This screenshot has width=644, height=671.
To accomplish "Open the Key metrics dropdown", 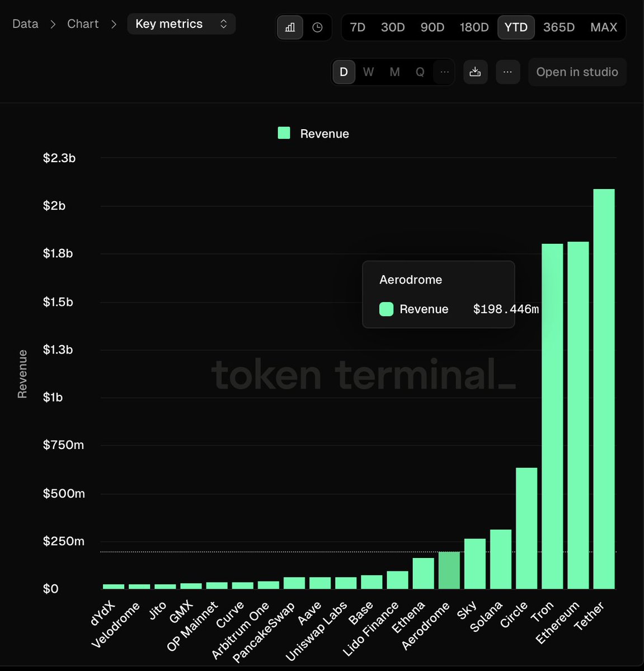I will coord(181,24).
